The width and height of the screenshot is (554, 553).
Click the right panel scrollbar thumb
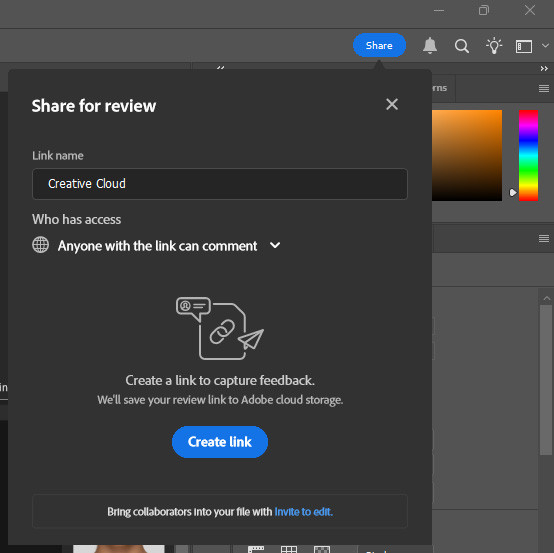tap(546, 380)
